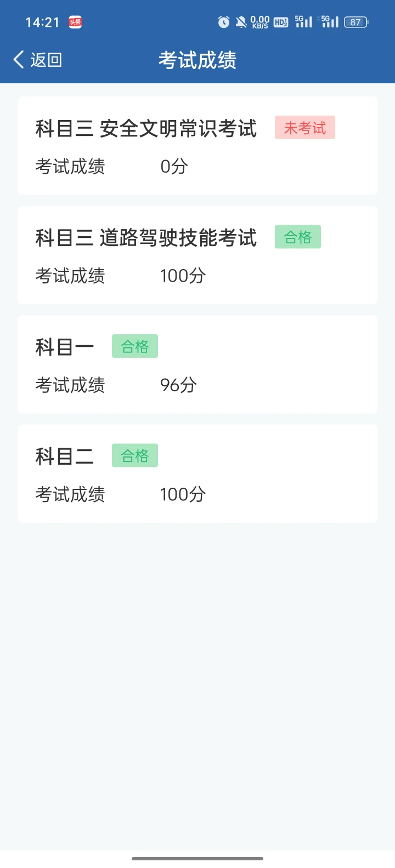Tap the battery level indicator
This screenshot has width=395, height=868.
pos(356,22)
